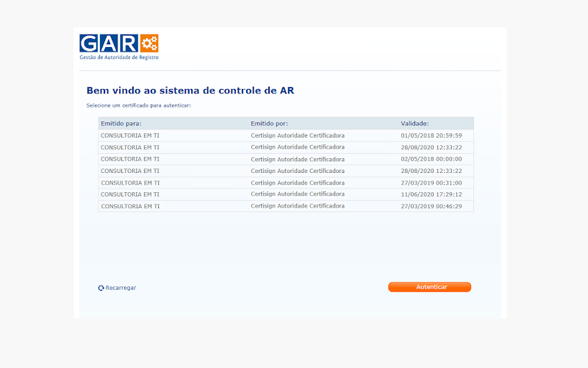This screenshot has width=588, height=368.
Task: Click the reload arrow icon beside Recarregar
Action: click(x=101, y=288)
